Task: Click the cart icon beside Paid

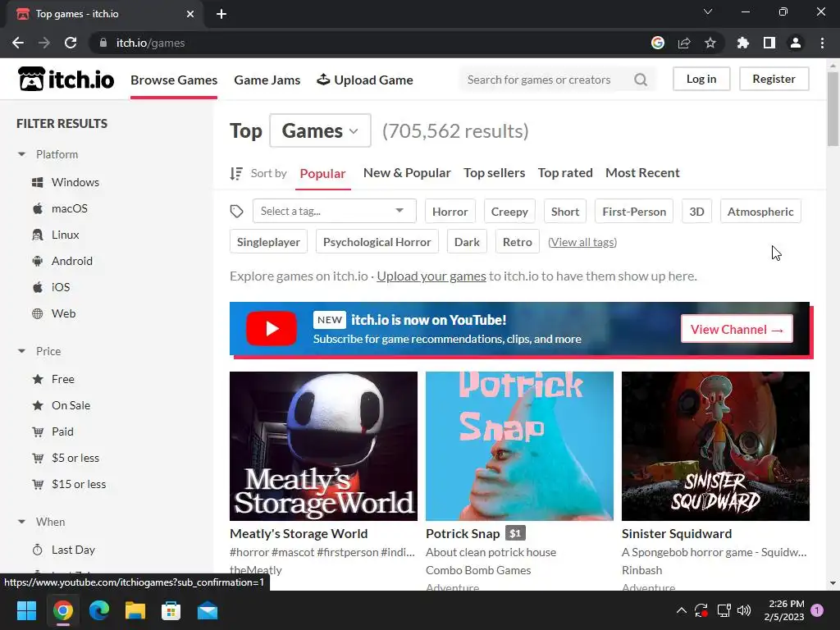Action: tap(38, 431)
